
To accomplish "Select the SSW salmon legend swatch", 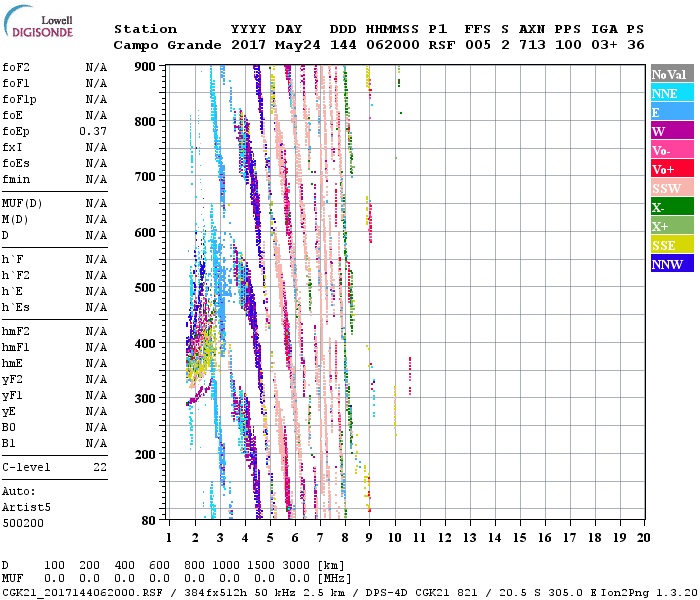I will point(672,188).
